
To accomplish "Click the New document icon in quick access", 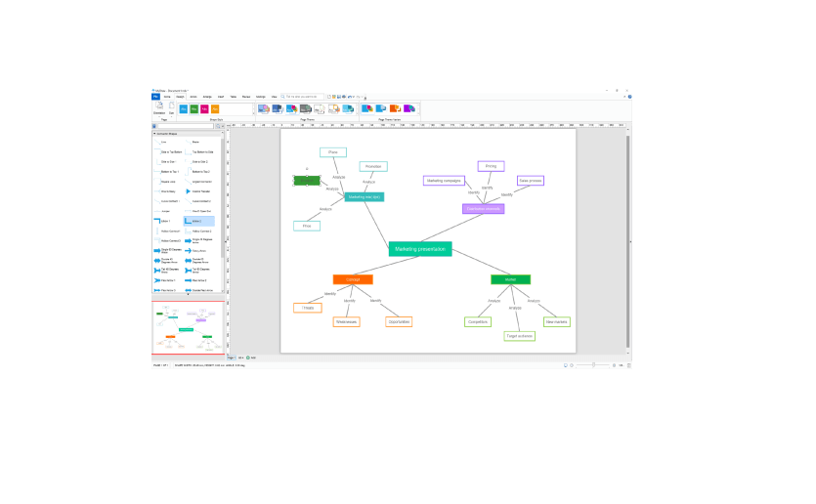I will pos(329,97).
